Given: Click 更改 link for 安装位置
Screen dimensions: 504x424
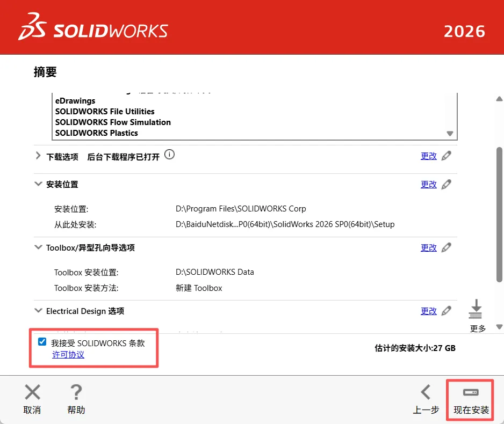Looking at the screenshot, I should (x=429, y=185).
